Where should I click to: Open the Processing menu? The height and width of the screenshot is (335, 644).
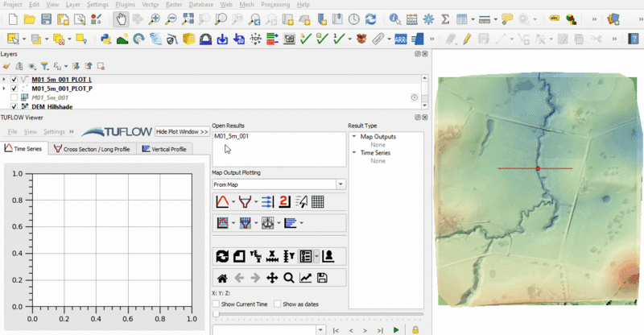(275, 5)
